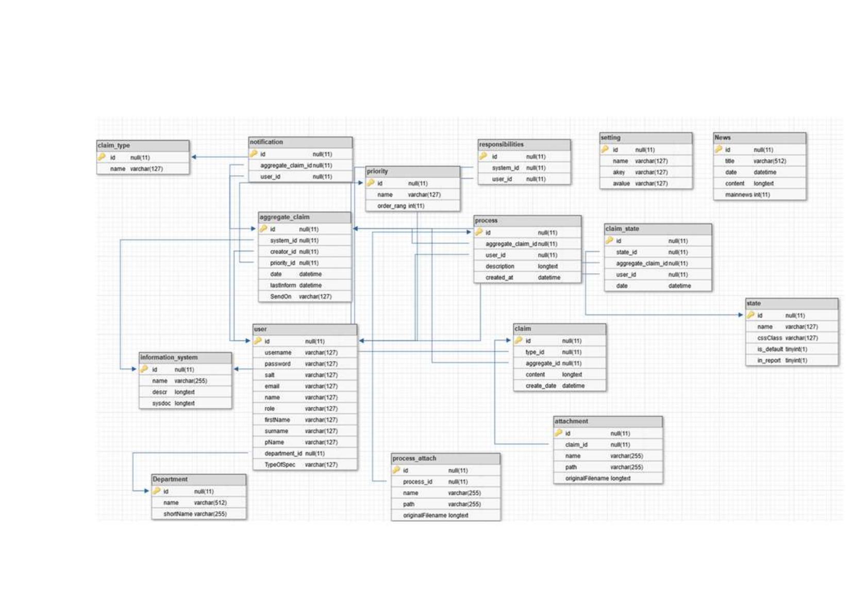Select the key icon in attachment table
868x614 pixels.
(559, 433)
